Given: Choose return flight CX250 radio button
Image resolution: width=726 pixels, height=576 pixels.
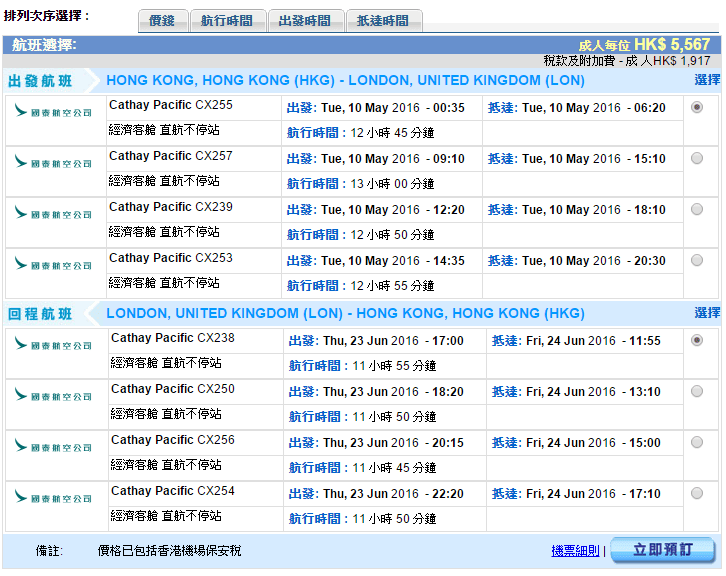Looking at the screenshot, I should click(697, 391).
